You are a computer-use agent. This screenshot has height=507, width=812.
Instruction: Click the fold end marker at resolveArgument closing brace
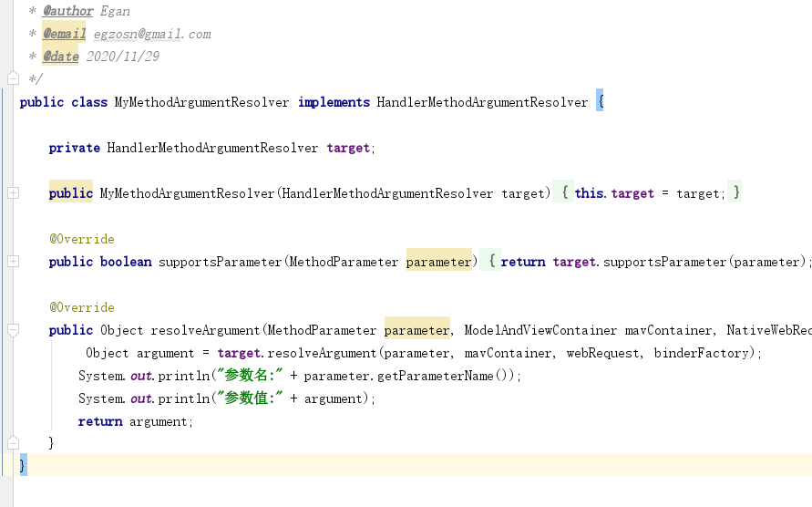(x=14, y=443)
